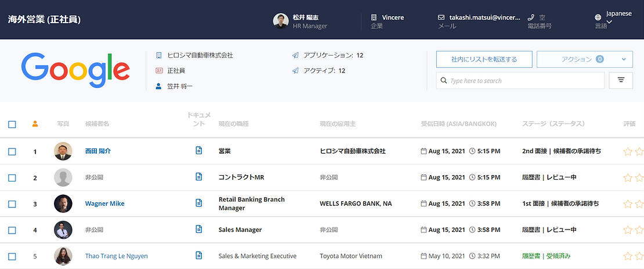Click the orange person icon in table header
The width and height of the screenshot is (644, 269).
pyautogui.click(x=35, y=123)
